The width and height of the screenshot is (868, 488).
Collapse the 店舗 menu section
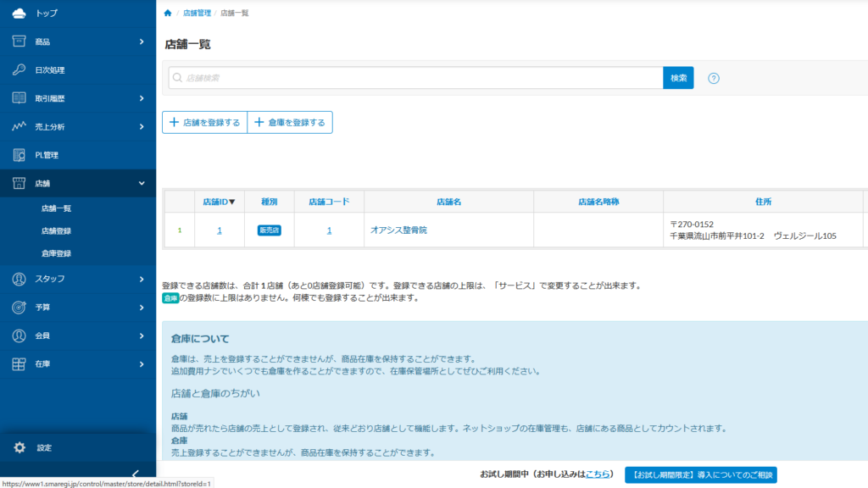tap(142, 183)
